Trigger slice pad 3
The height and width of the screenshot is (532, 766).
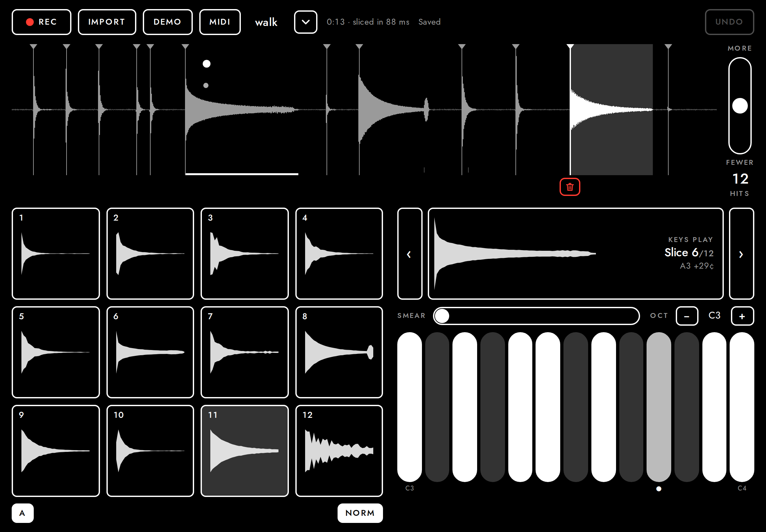click(244, 254)
